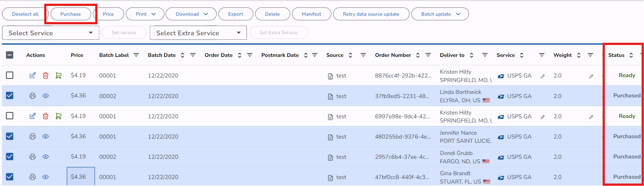Edit service pencil for first Kristen Hilty row
Image resolution: width=644 pixels, height=186 pixels.
pyautogui.click(x=543, y=76)
